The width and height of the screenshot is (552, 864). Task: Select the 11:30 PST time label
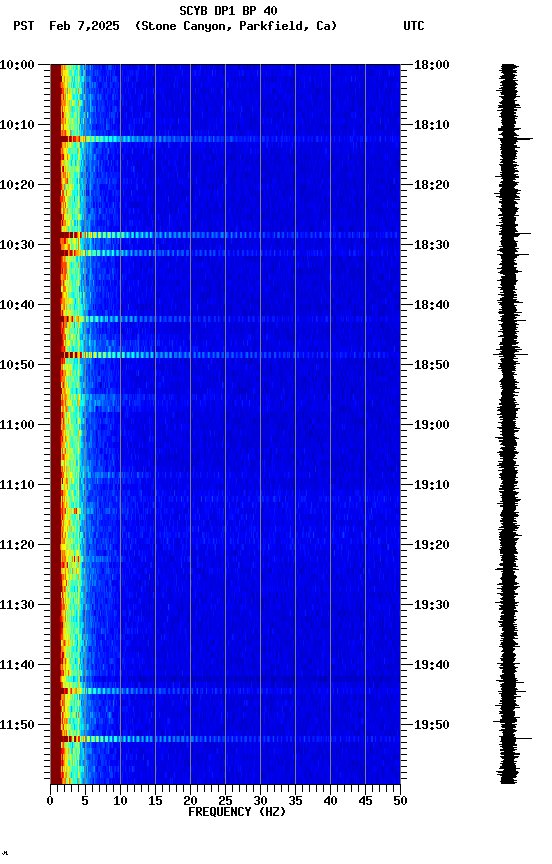(17, 605)
